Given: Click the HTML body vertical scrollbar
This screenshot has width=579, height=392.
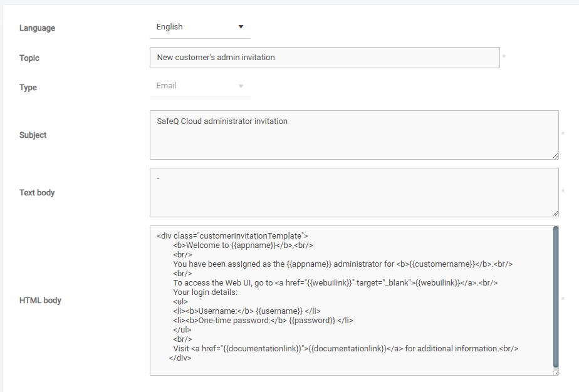Looking at the screenshot, I should click(555, 297).
